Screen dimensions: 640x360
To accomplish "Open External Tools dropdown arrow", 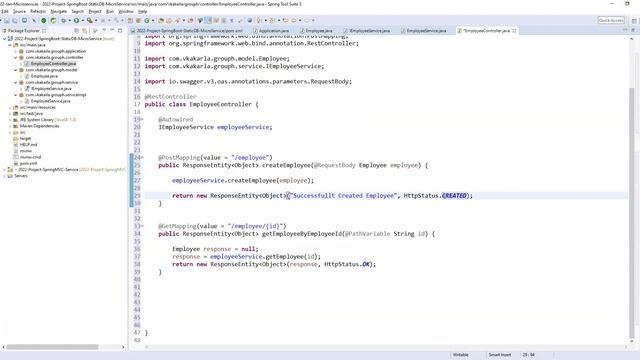I will pos(96,20).
